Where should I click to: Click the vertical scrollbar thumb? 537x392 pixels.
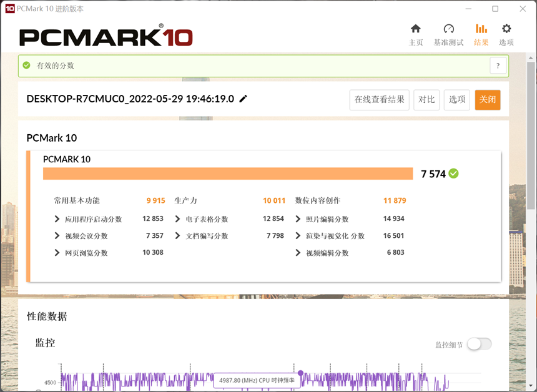pyautogui.click(x=531, y=135)
